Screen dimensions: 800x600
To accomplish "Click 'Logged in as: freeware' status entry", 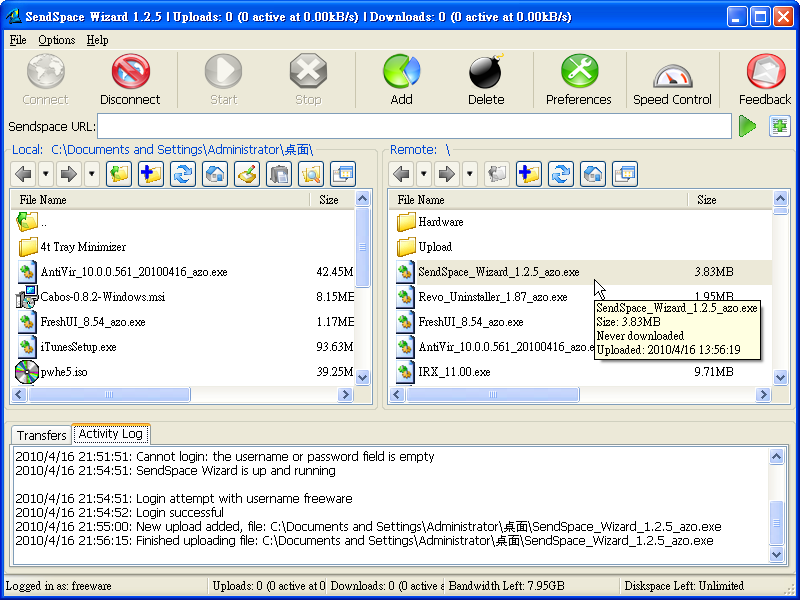I will 59,586.
